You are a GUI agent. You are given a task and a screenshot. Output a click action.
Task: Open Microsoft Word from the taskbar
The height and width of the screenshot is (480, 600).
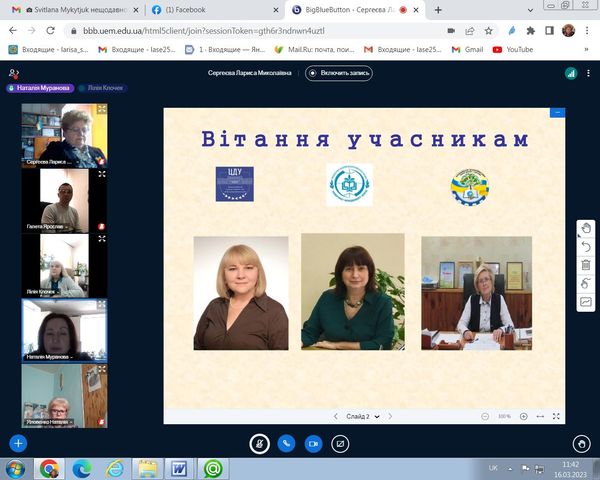click(x=179, y=467)
